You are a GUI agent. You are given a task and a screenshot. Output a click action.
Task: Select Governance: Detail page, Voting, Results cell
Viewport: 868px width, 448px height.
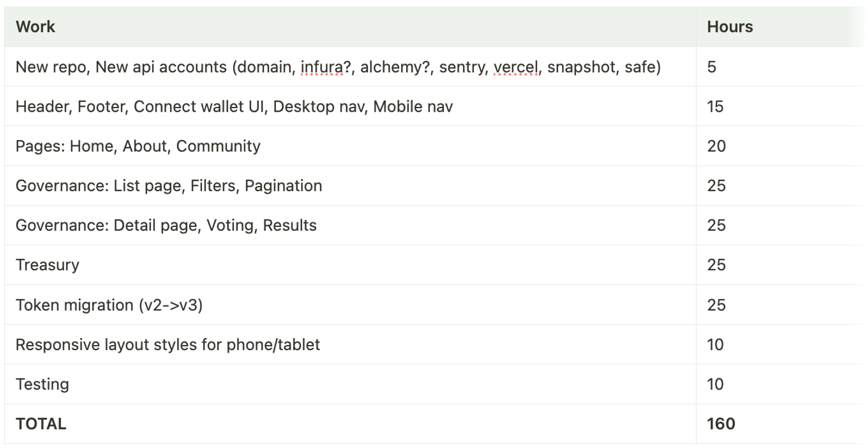pyautogui.click(x=350, y=225)
